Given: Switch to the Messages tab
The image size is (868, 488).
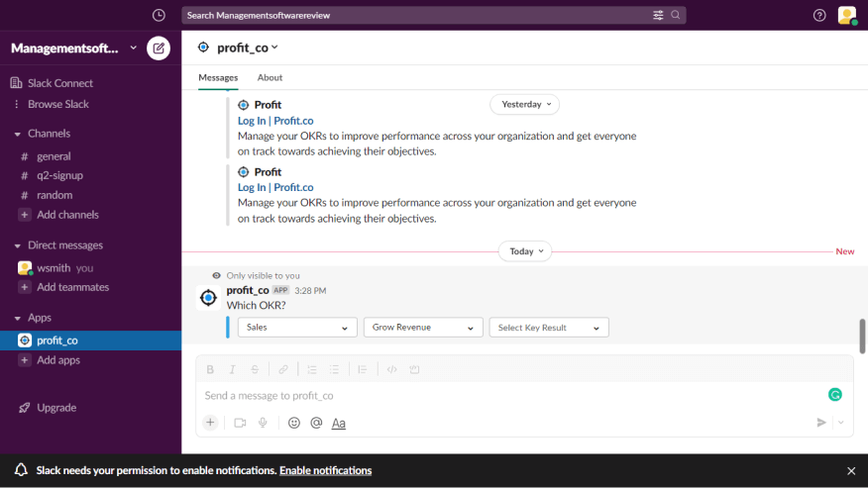Looking at the screenshot, I should [x=218, y=77].
